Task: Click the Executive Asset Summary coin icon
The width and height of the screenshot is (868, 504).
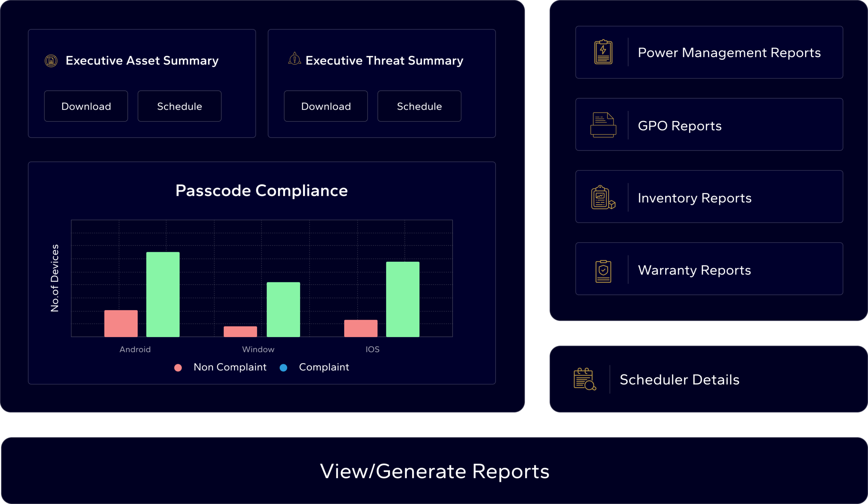Action: coord(51,61)
